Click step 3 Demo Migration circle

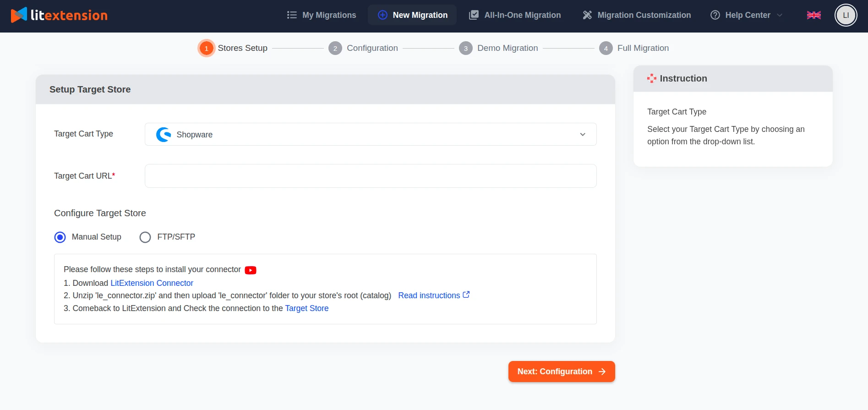(466, 48)
